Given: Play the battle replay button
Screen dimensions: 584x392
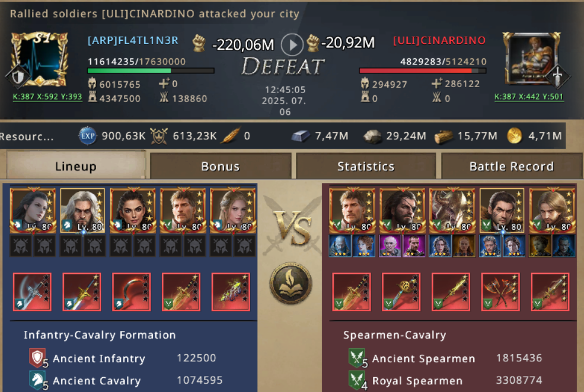Looking at the screenshot, I should coord(292,44).
